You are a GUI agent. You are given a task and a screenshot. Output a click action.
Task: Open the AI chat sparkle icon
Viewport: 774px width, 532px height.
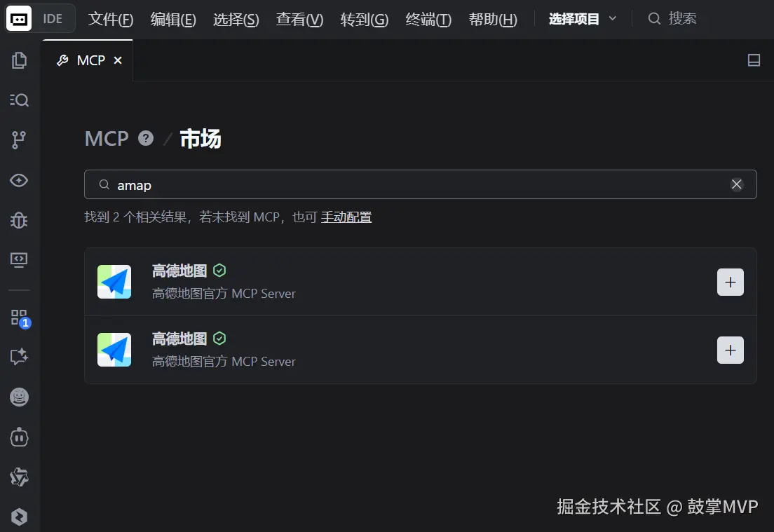19,356
